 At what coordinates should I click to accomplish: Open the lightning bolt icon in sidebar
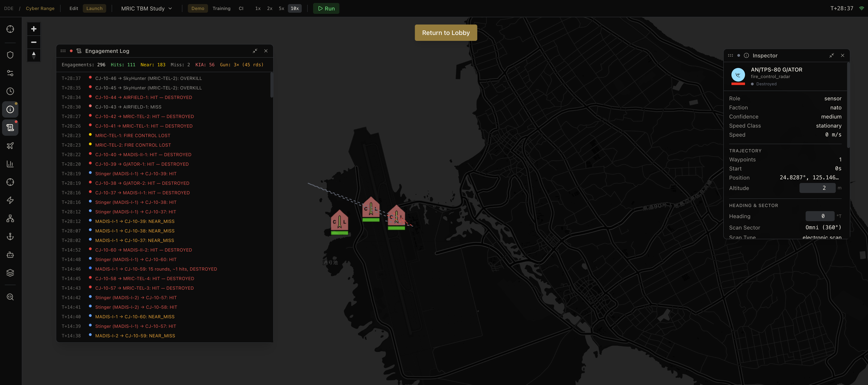pos(10,200)
